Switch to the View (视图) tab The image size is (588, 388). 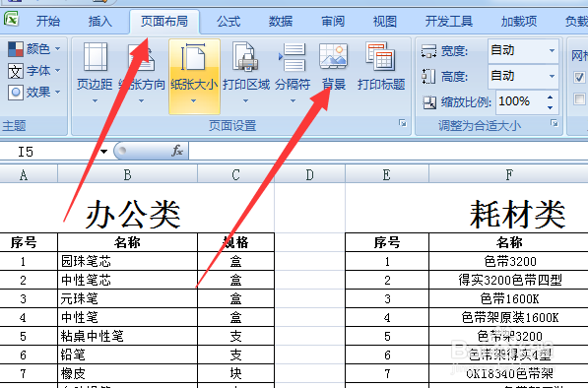point(385,22)
